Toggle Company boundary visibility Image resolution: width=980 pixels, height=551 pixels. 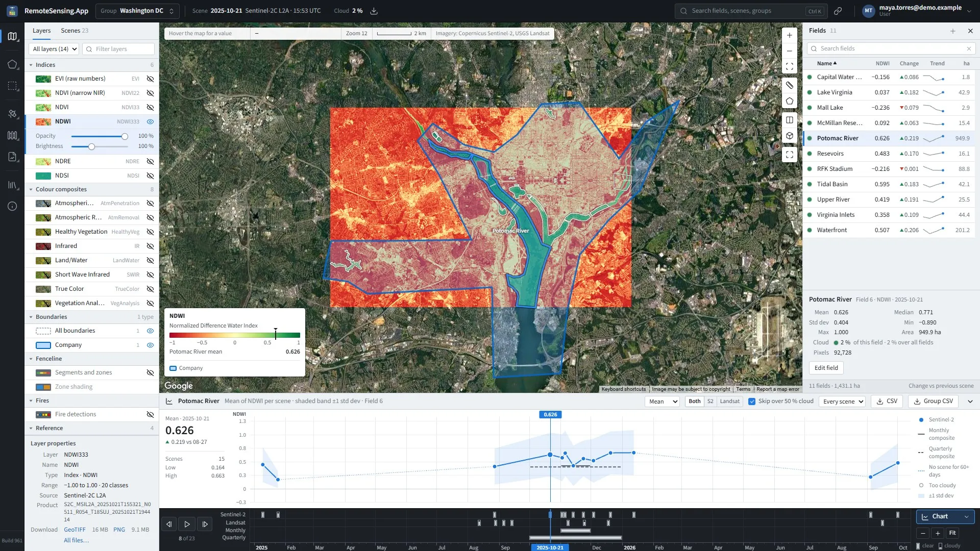point(150,345)
